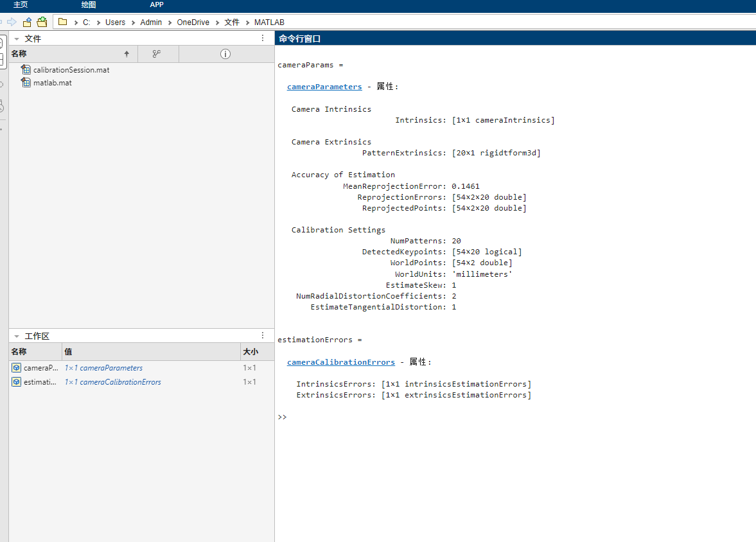
Task: Click the 1×1 cameraParameters value
Action: click(x=103, y=368)
